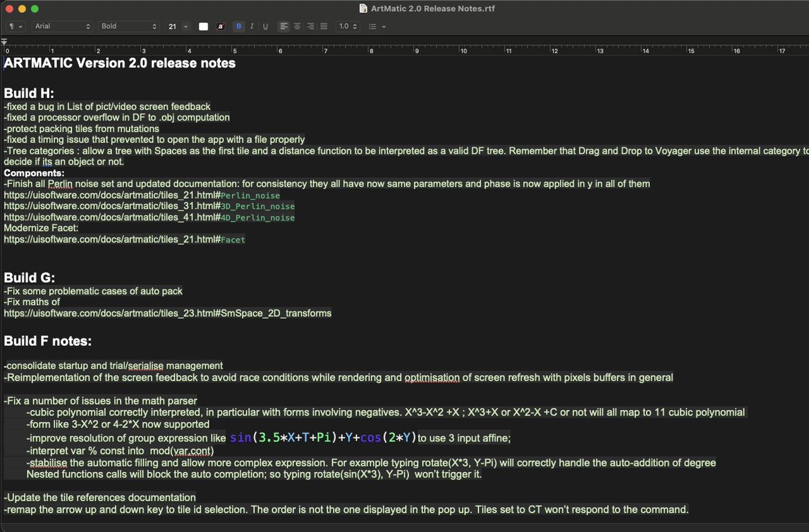This screenshot has width=809, height=532.
Task: Click the 'Modernize Facet:' line
Action: tap(41, 228)
